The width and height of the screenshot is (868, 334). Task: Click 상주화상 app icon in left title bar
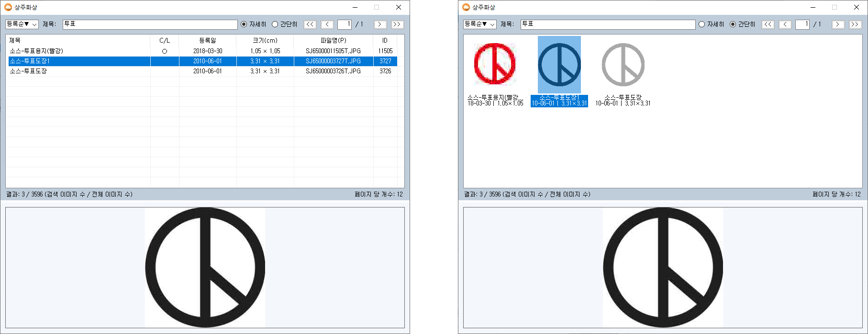pos(8,7)
